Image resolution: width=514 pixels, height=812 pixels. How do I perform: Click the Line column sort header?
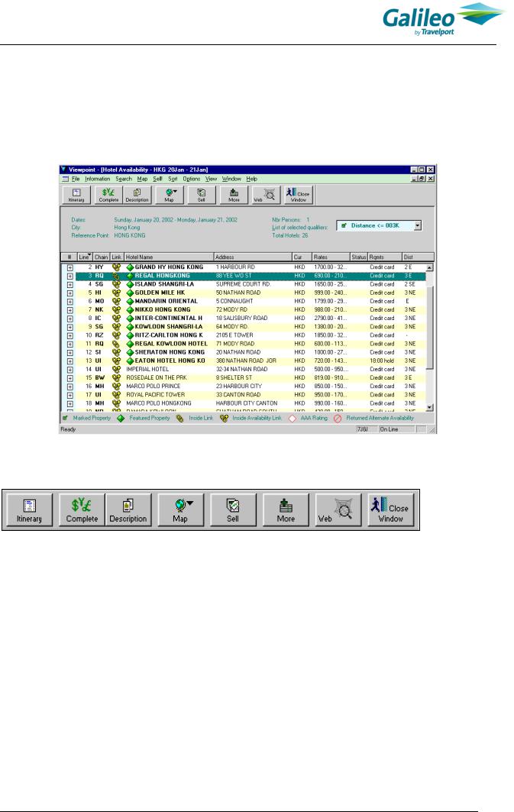[x=85, y=257]
